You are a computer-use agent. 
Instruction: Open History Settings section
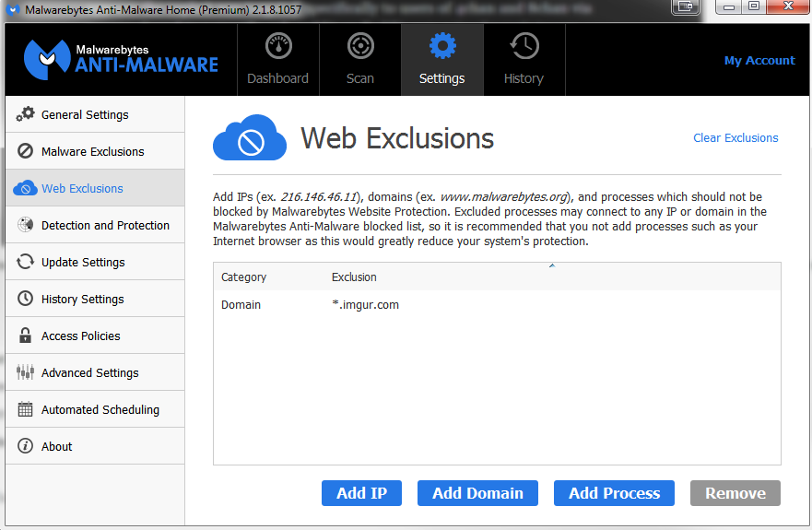click(x=95, y=299)
